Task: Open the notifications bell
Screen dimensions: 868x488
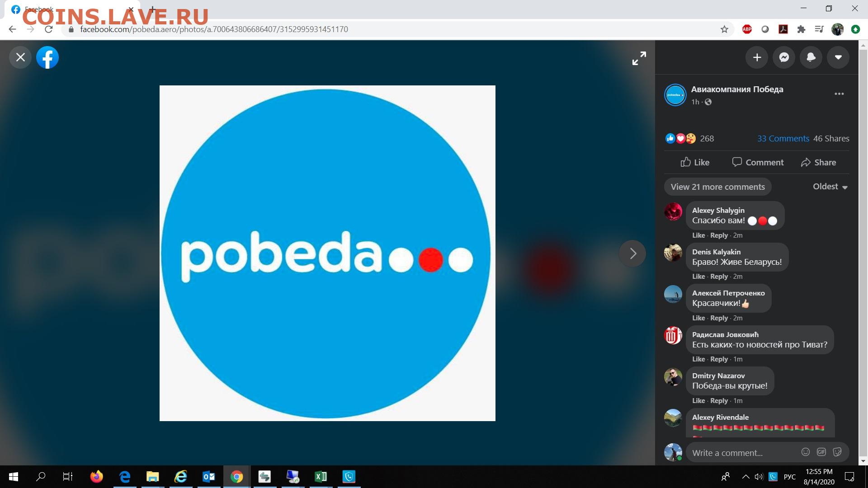Action: [811, 57]
